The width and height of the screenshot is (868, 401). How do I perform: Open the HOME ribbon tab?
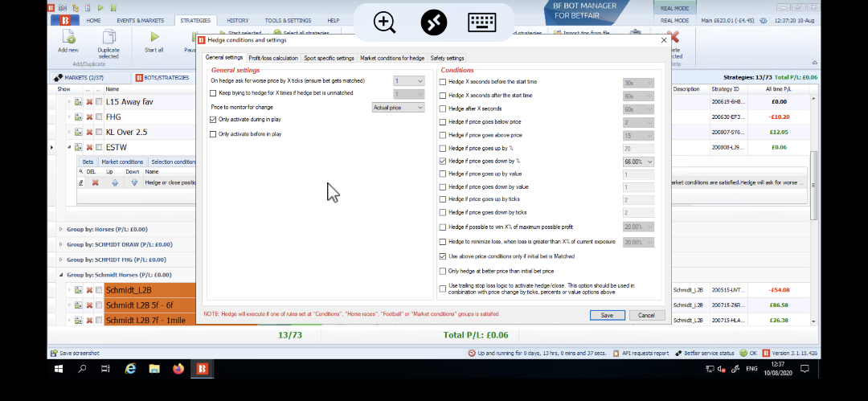pos(93,21)
